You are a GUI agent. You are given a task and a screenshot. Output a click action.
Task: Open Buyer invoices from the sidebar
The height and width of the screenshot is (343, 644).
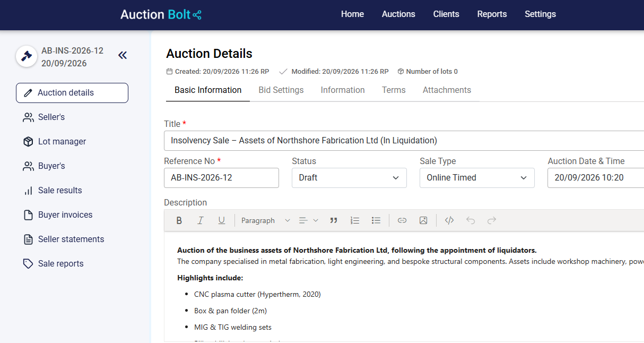pos(72,215)
